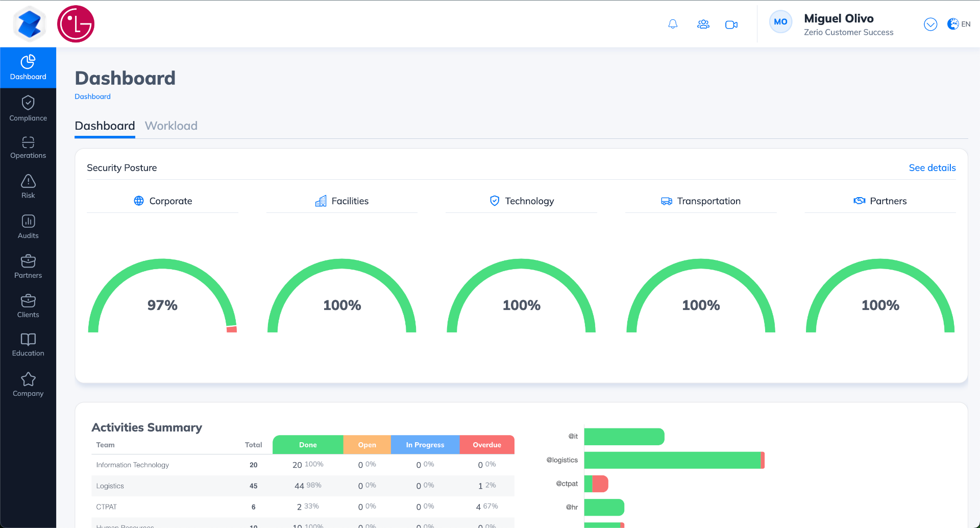Click the MO user avatar

[780, 22]
